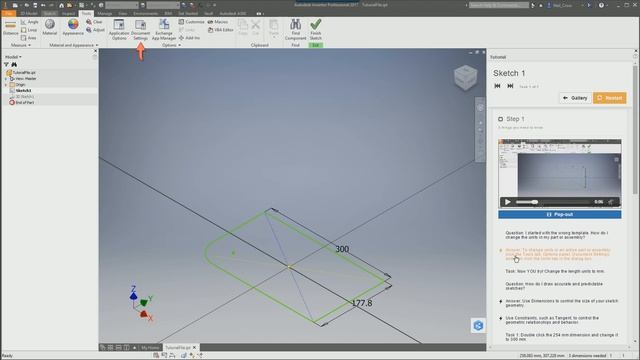Expand the Measure panel dropdown
640x360 pixels.
[20, 45]
